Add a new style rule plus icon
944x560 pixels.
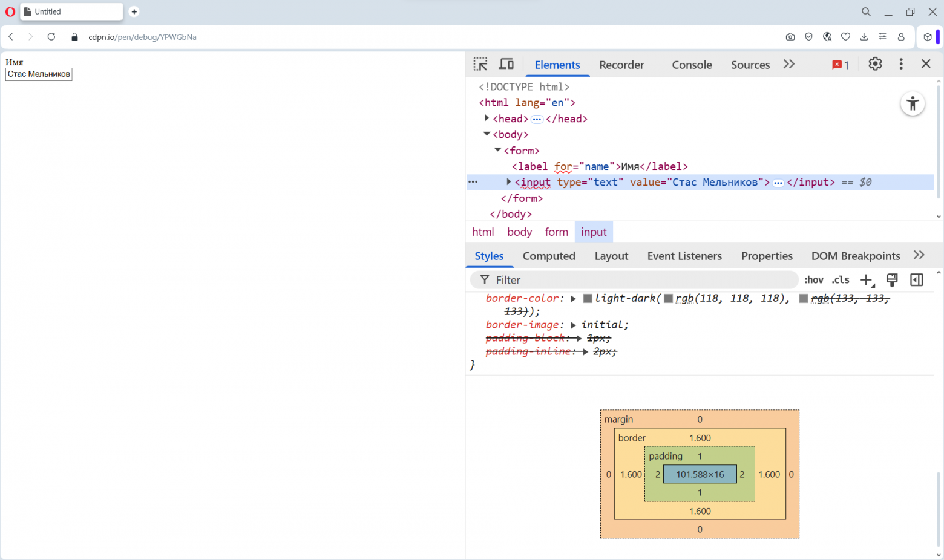tap(867, 280)
